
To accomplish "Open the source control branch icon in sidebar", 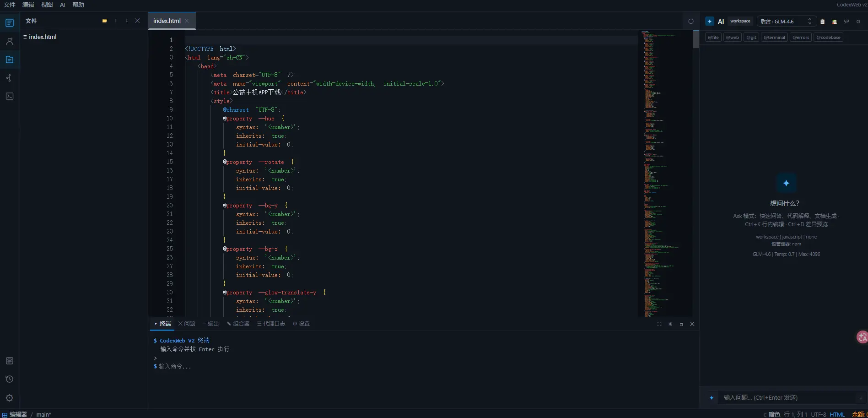I will pyautogui.click(x=9, y=78).
